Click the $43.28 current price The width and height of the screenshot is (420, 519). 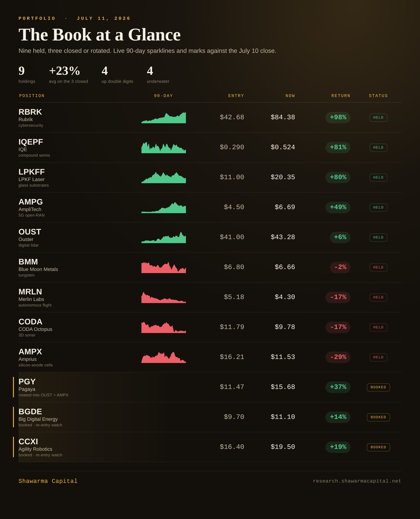283,237
